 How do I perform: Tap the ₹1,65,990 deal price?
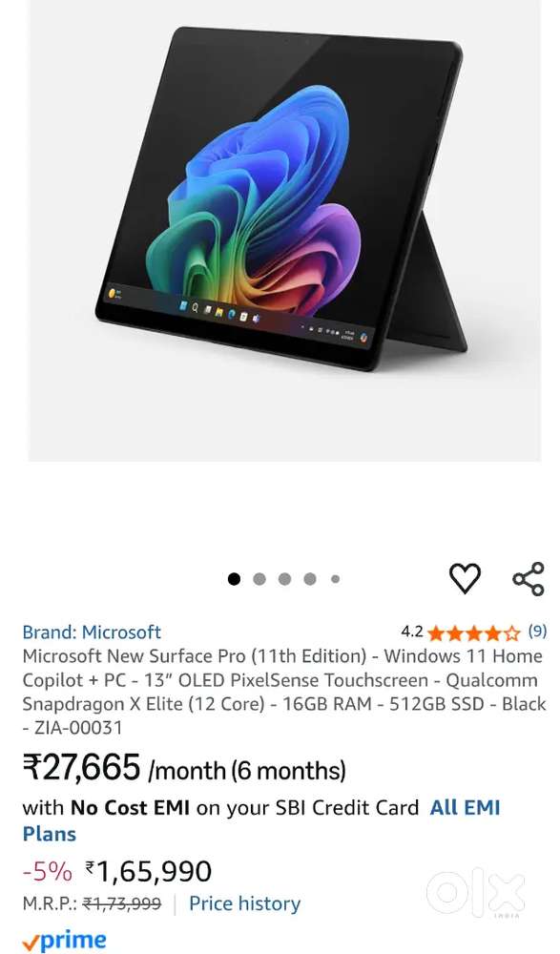(149, 871)
